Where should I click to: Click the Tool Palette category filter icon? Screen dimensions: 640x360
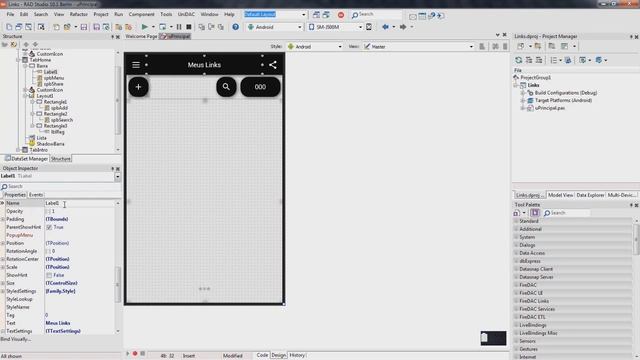[535, 213]
